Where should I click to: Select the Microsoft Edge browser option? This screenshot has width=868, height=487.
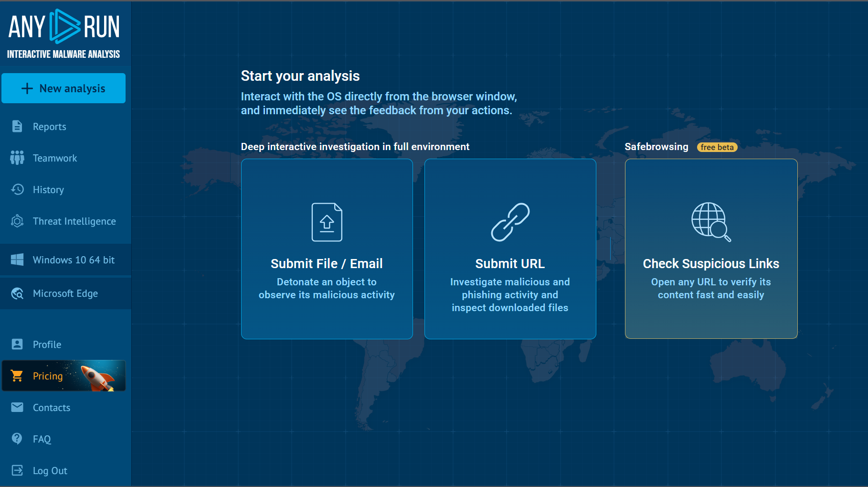pos(65,293)
